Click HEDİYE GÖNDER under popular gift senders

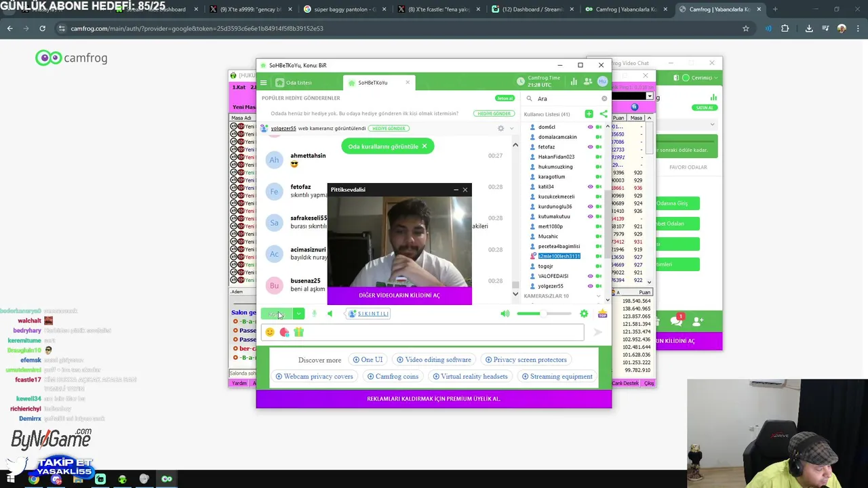click(x=494, y=114)
